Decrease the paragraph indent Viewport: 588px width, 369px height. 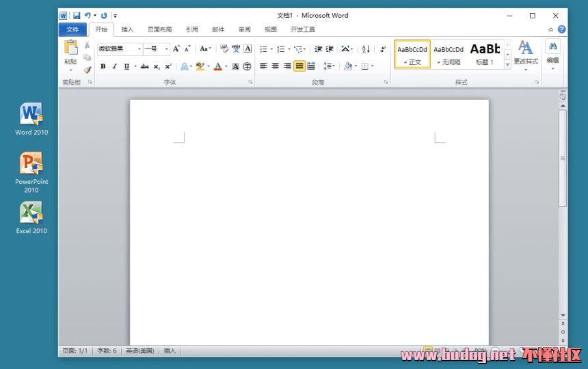click(x=318, y=49)
